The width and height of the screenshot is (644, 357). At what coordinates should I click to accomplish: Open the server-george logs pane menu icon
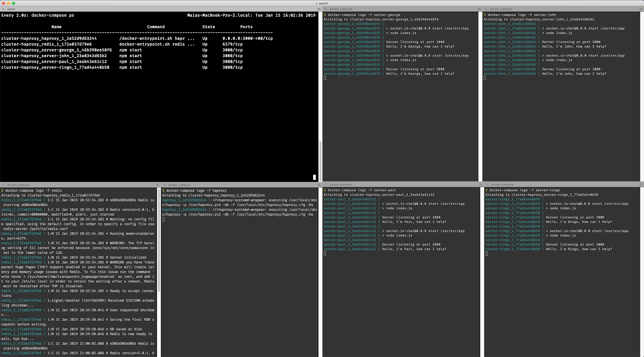click(x=479, y=9)
